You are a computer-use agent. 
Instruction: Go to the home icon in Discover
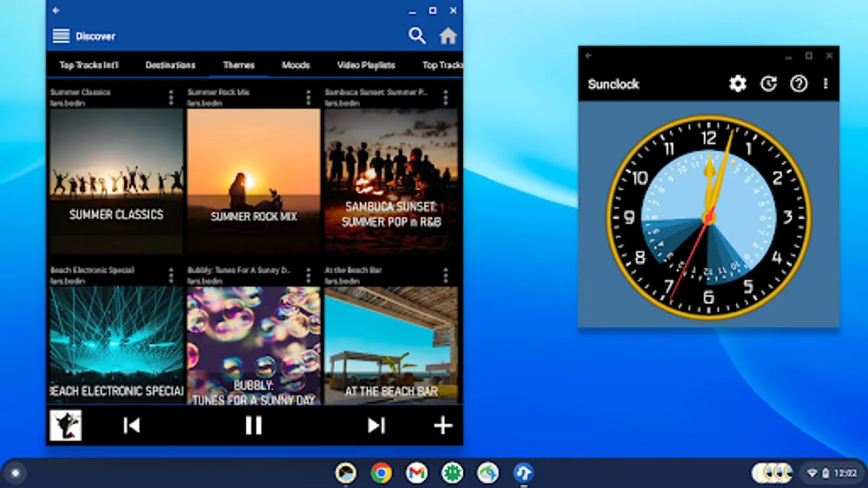[x=448, y=36]
